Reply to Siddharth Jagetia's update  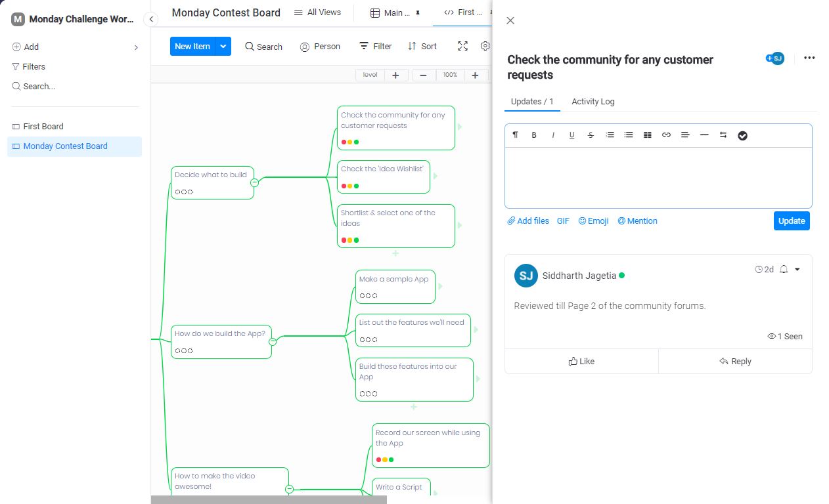tap(735, 361)
